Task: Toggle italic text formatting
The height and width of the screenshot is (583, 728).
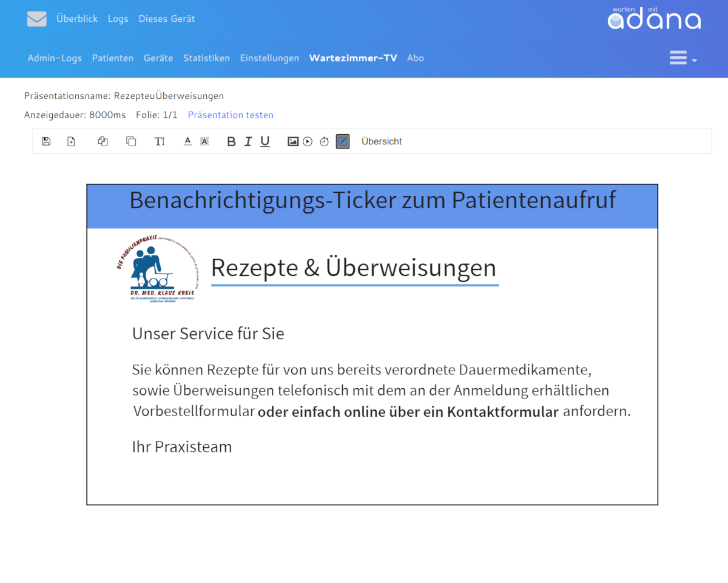Action: pos(248,141)
